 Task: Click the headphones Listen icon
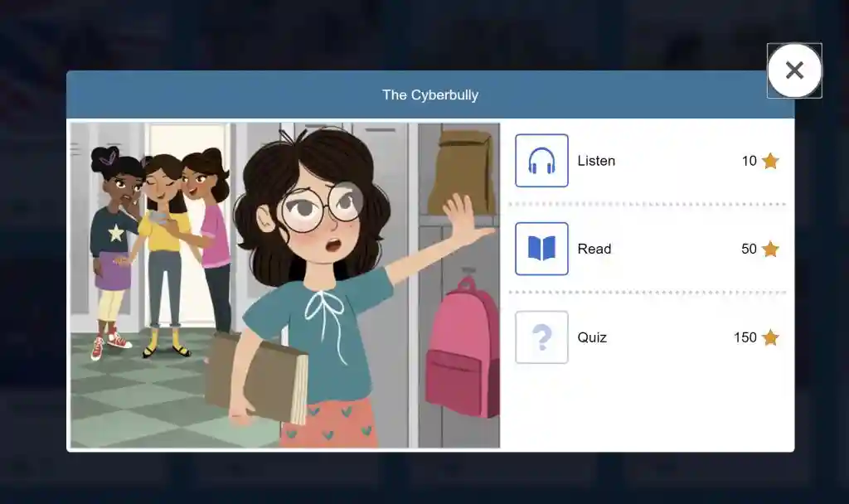coord(541,161)
